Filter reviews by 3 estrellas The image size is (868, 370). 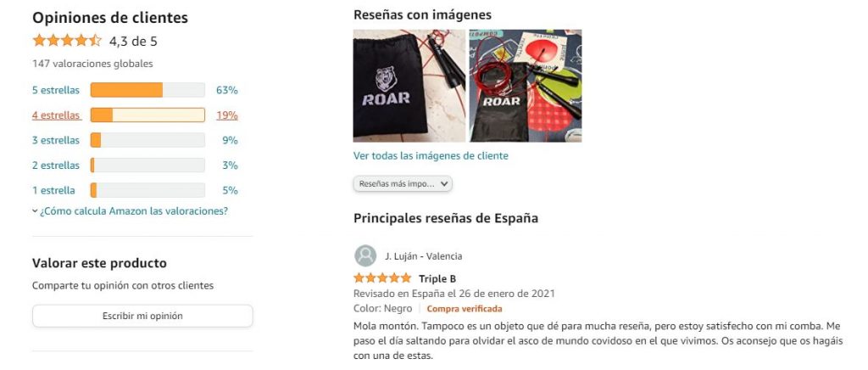click(56, 140)
